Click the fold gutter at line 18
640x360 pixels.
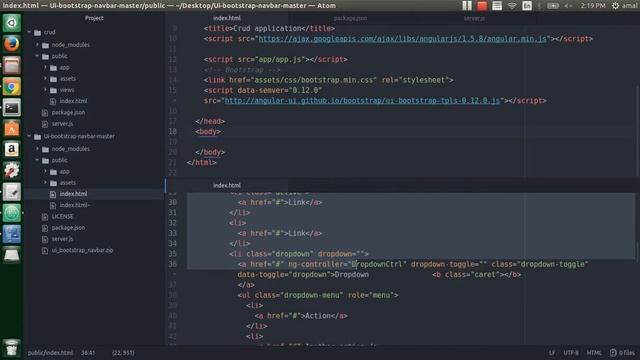181,131
